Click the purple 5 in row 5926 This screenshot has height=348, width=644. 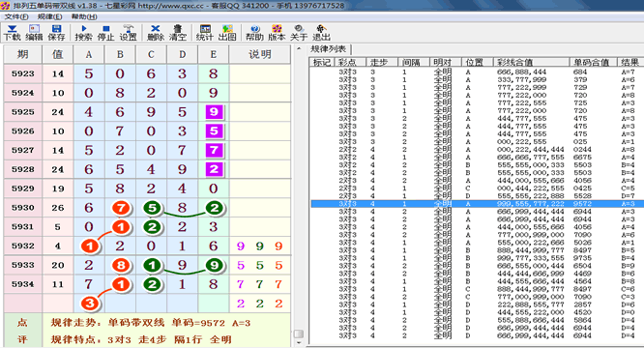(x=214, y=130)
